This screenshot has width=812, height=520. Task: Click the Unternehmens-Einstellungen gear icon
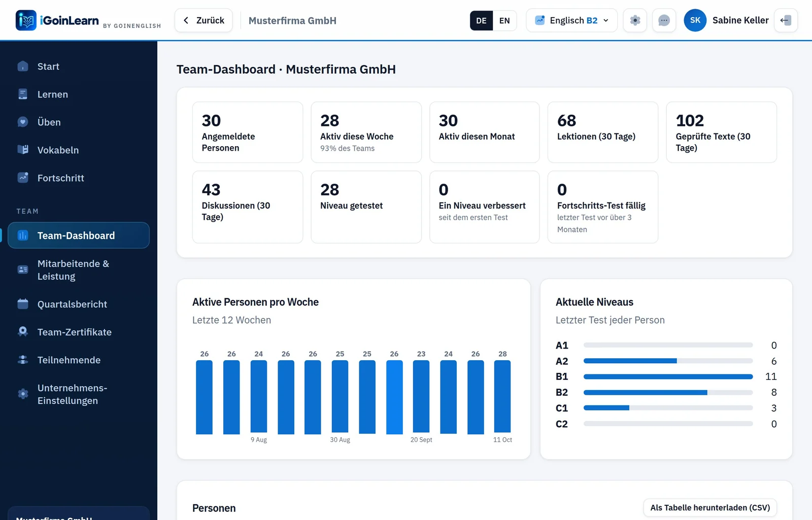tap(23, 394)
